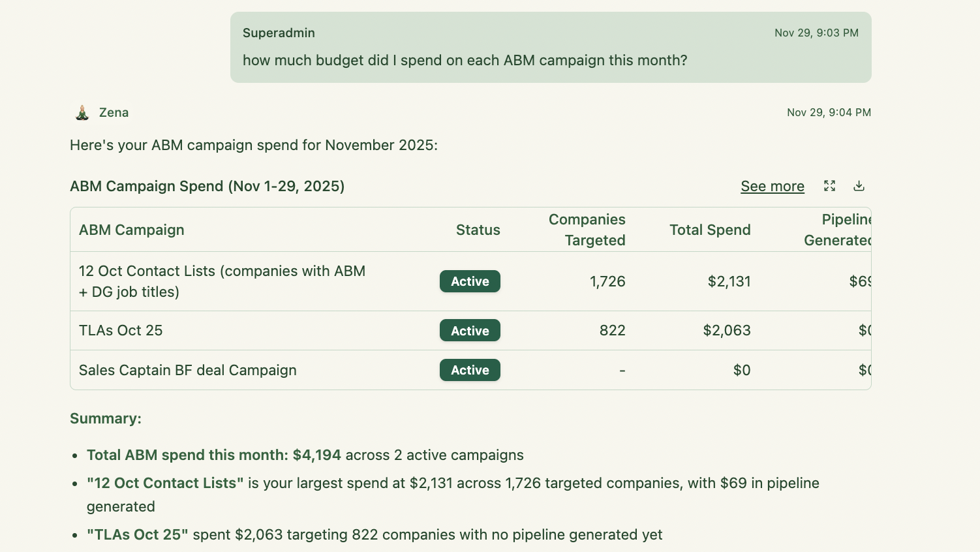
Task: Select the Sales Captain BF deal Campaign row
Action: click(x=188, y=370)
